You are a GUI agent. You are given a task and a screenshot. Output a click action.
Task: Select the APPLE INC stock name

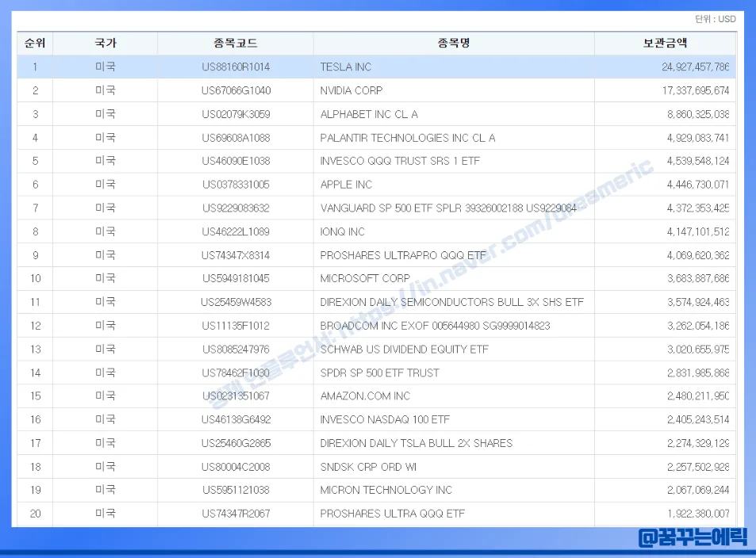[x=346, y=185]
